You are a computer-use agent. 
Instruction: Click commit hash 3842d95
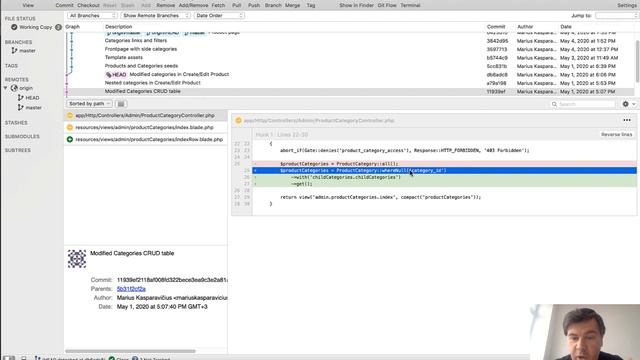[497, 41]
